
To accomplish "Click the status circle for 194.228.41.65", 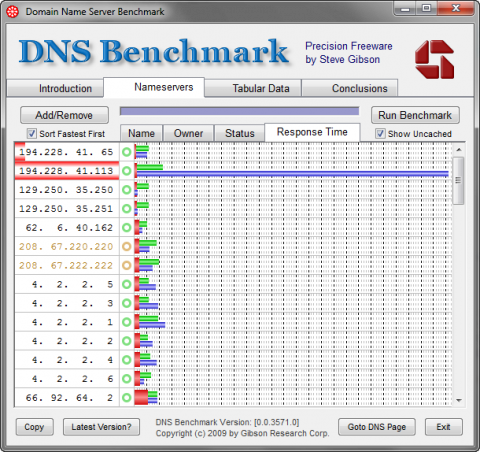I will click(127, 152).
